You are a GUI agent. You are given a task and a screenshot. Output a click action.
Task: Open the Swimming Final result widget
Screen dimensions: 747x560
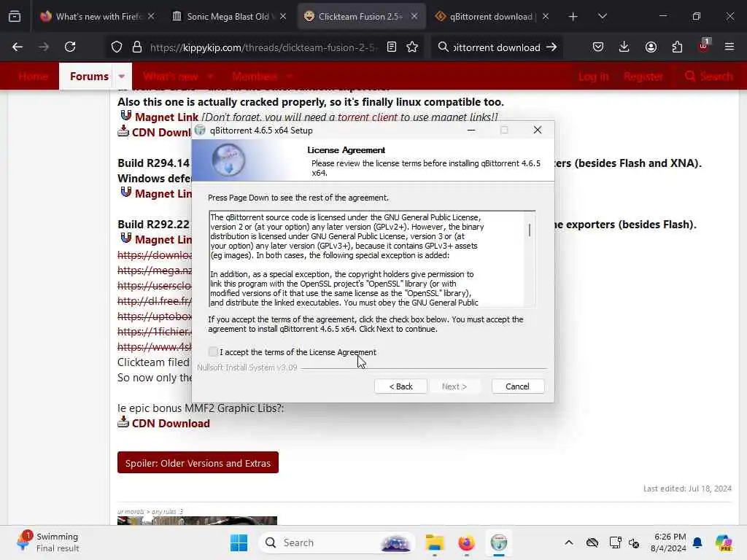[x=48, y=542]
